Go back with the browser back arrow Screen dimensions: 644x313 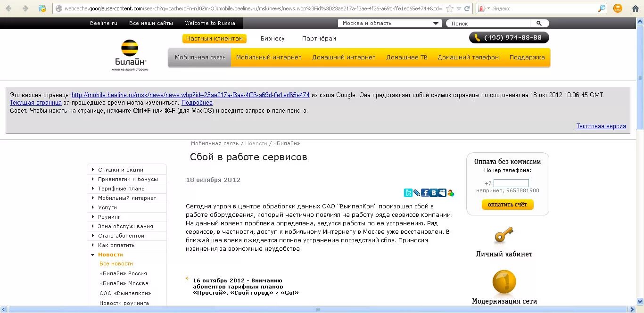[x=9, y=8]
